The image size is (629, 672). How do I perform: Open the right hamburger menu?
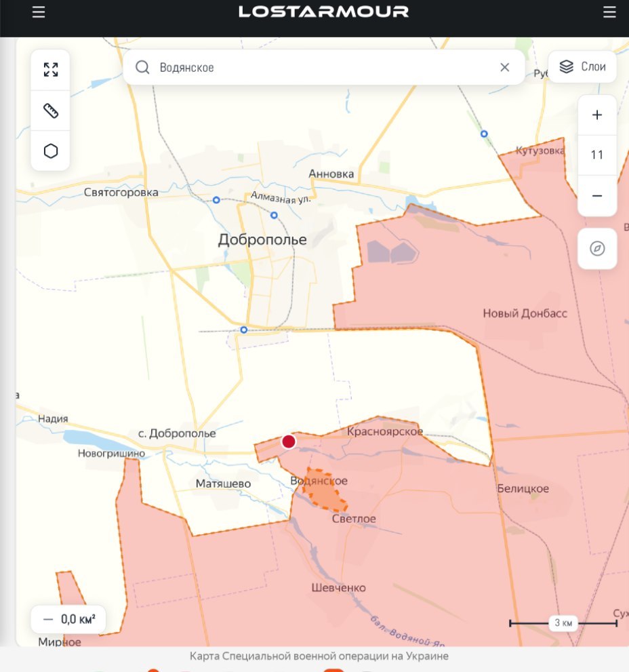coord(609,12)
